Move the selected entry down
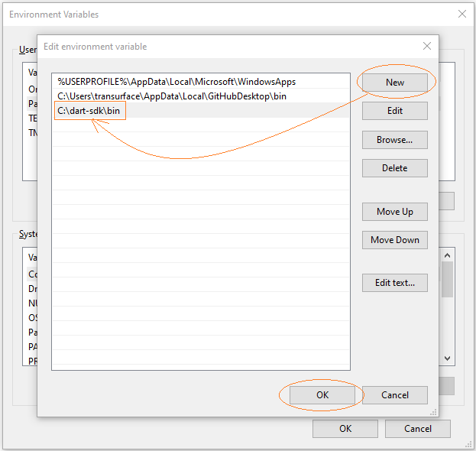 click(x=395, y=240)
